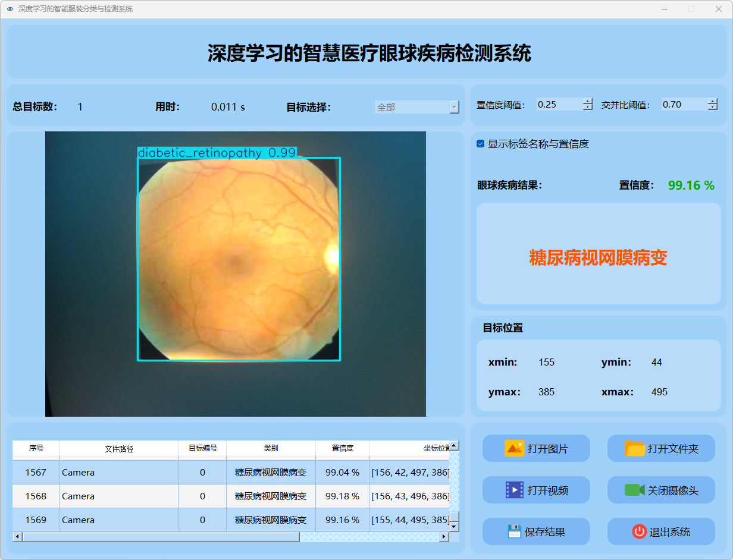Click the floppy disk save results icon
Image resolution: width=733 pixels, height=560 pixels.
(x=514, y=531)
